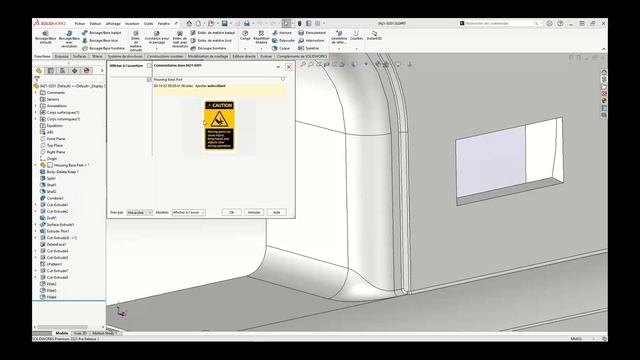Select the Intersection tool
The height and width of the screenshot is (360, 640).
(x=311, y=40)
